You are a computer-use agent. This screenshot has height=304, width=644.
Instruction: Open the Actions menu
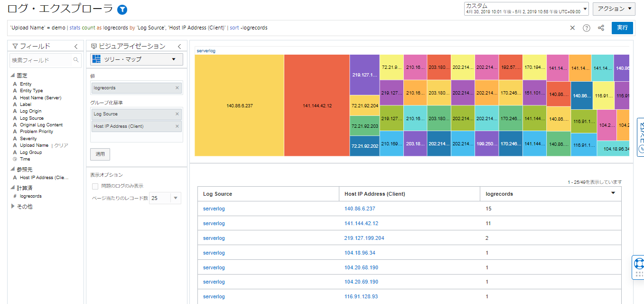[x=614, y=9]
